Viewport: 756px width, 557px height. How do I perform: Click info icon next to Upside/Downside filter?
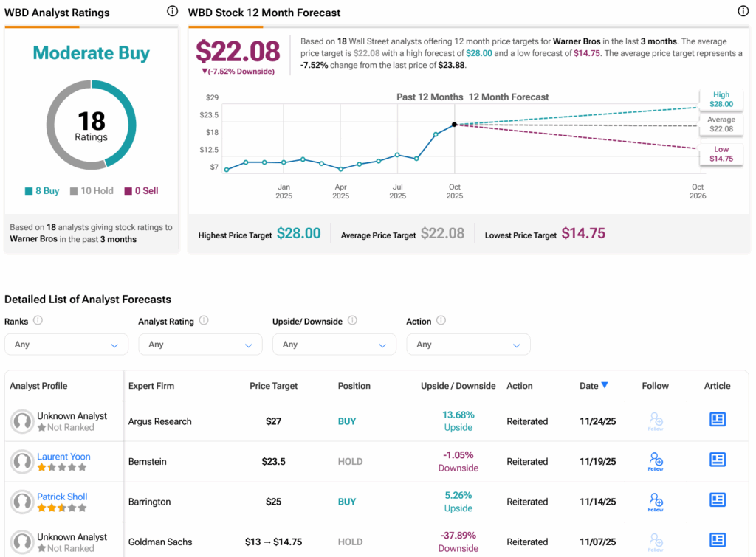pyautogui.click(x=352, y=321)
